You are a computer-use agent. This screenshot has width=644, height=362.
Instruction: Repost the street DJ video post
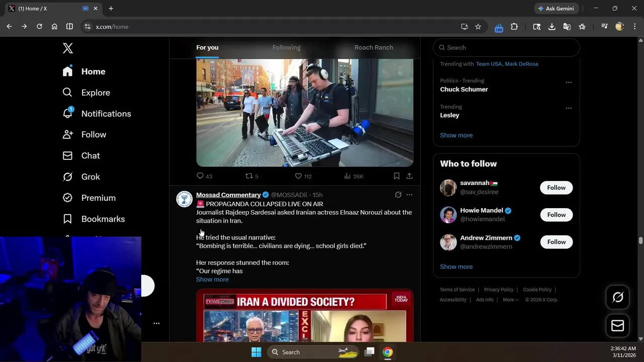pos(252,176)
